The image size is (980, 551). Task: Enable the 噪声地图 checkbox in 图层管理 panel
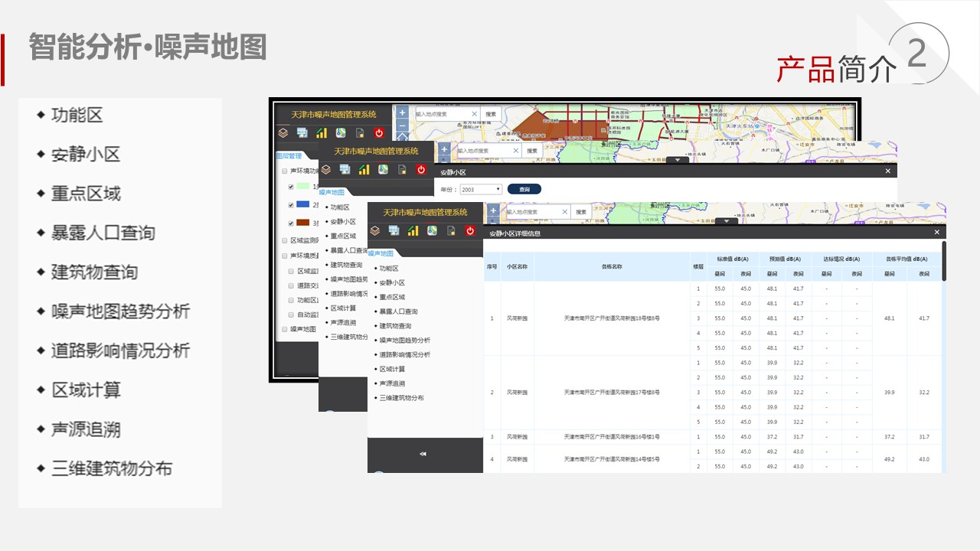pyautogui.click(x=284, y=329)
